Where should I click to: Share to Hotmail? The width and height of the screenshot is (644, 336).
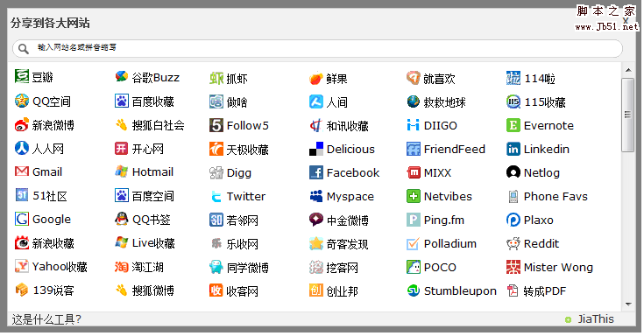point(145,171)
